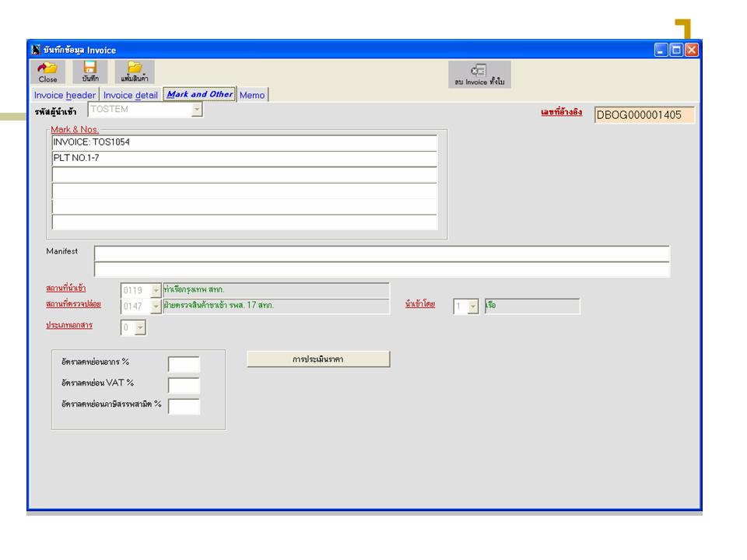Switch to the Invoice header tab
Viewport: 747px width, 560px height.
coord(65,95)
